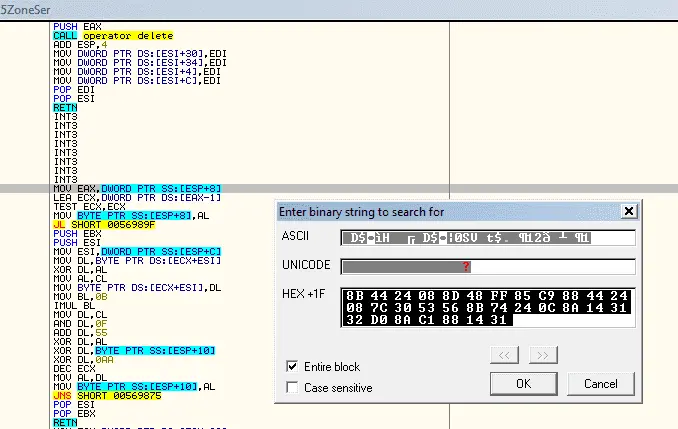Select 'XOR DL,BYTE PTR SS:[ESP+10]' line
The width and height of the screenshot is (678, 429).
134,351
